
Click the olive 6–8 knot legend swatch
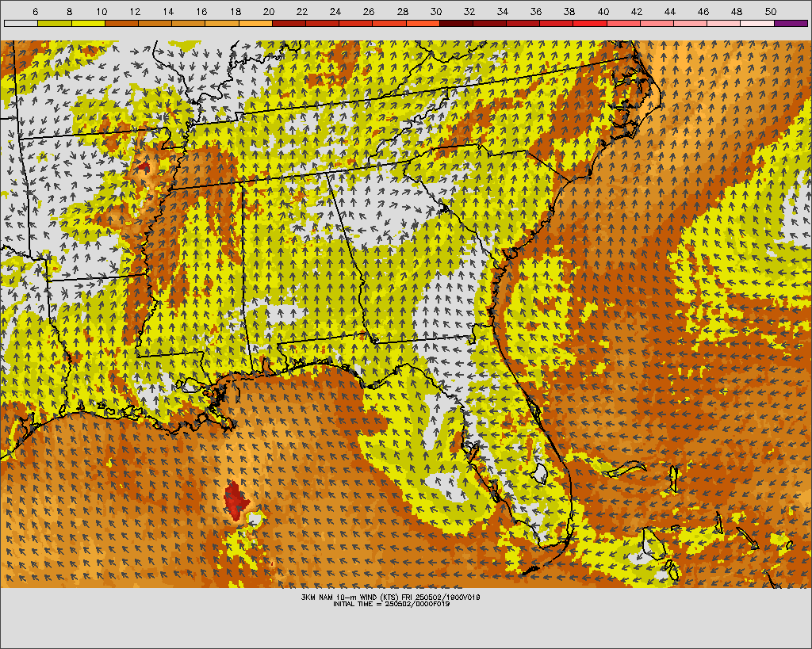tap(55, 23)
